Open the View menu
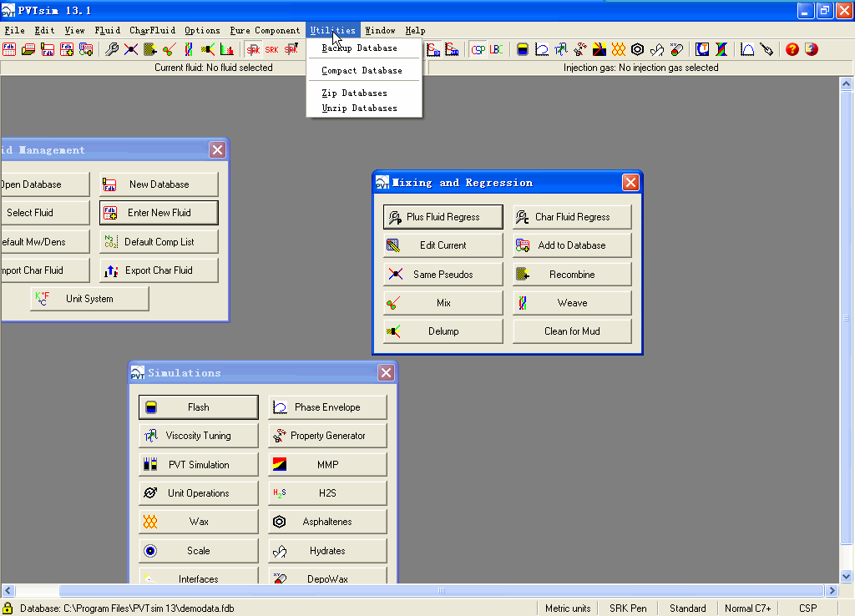This screenshot has height=616, width=855. [74, 31]
